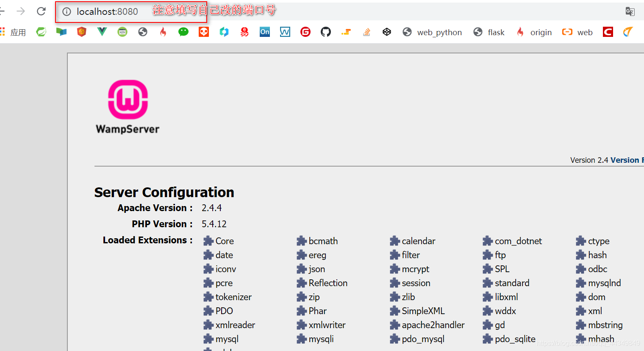The width and height of the screenshot is (644, 351).
Task: Select the PHP version value 5.4.12
Action: [214, 224]
